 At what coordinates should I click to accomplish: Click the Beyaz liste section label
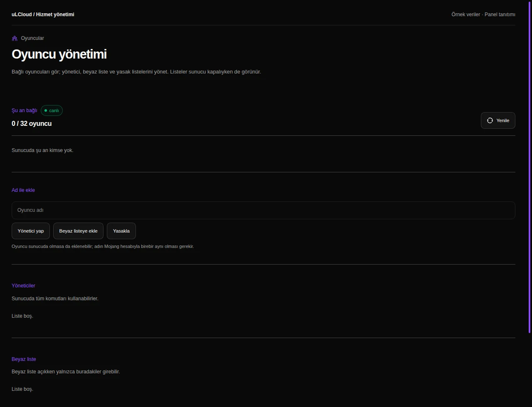click(x=24, y=359)
